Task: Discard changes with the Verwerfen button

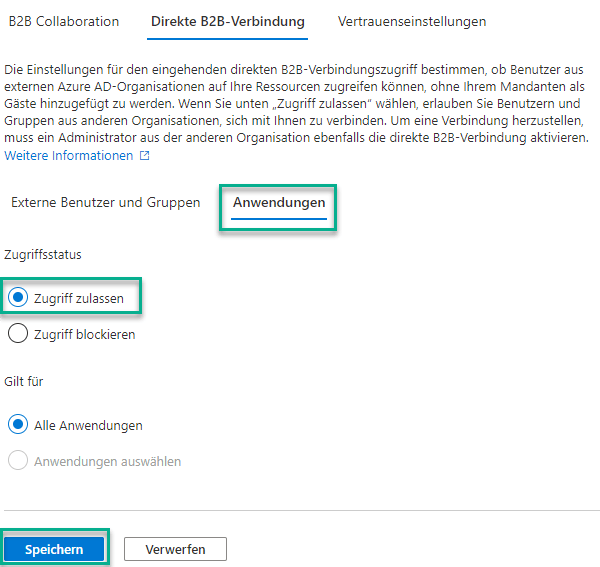Action: point(175,549)
